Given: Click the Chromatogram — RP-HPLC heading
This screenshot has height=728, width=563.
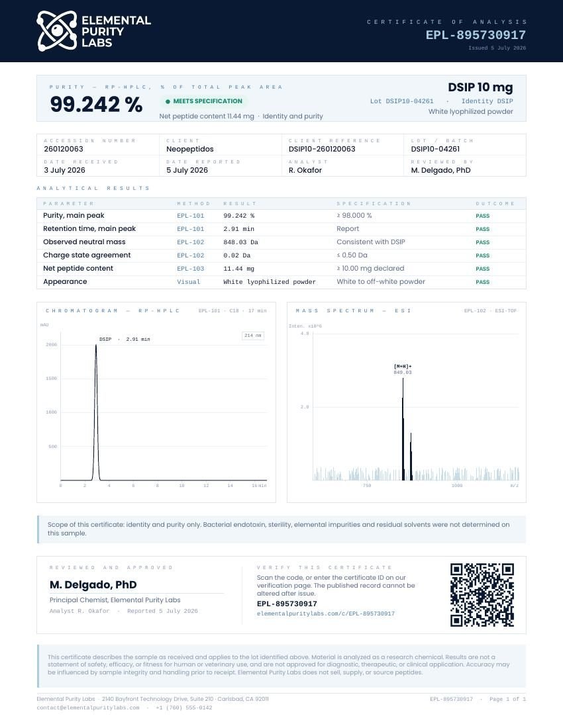Looking at the screenshot, I should click(113, 310).
